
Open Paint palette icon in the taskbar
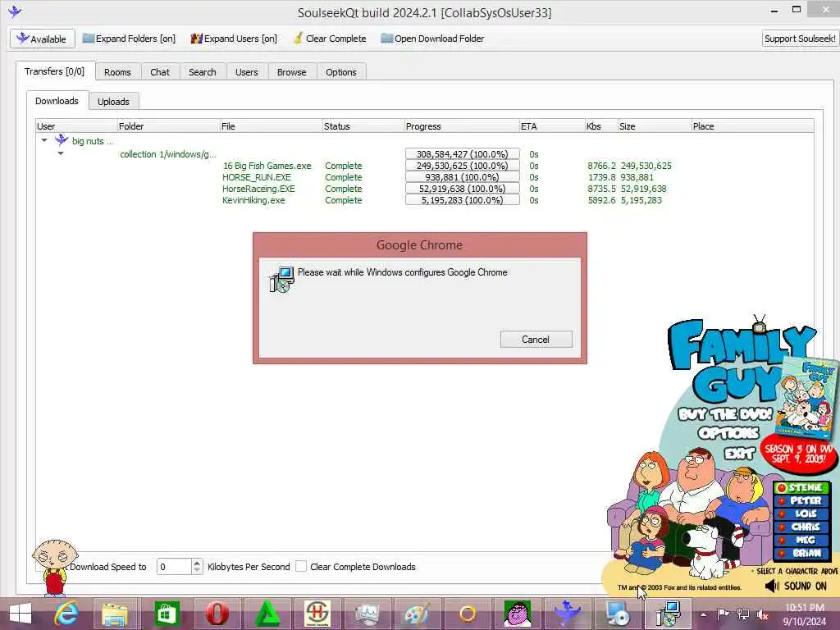[x=417, y=614]
